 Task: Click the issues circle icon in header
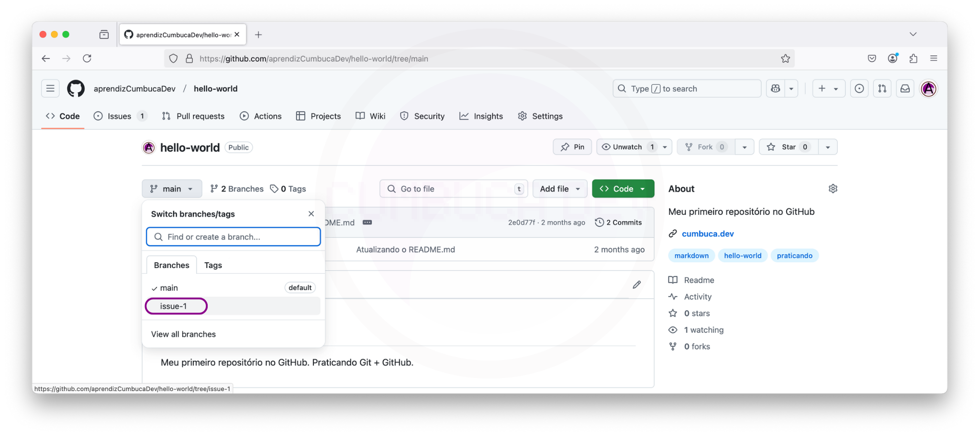pos(859,89)
